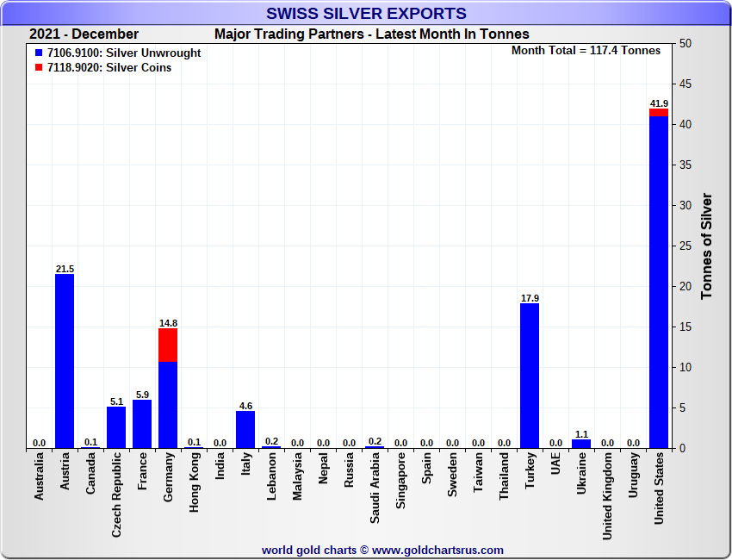Image resolution: width=732 pixels, height=560 pixels.
Task: Click red top of United States bar
Action: 659,113
